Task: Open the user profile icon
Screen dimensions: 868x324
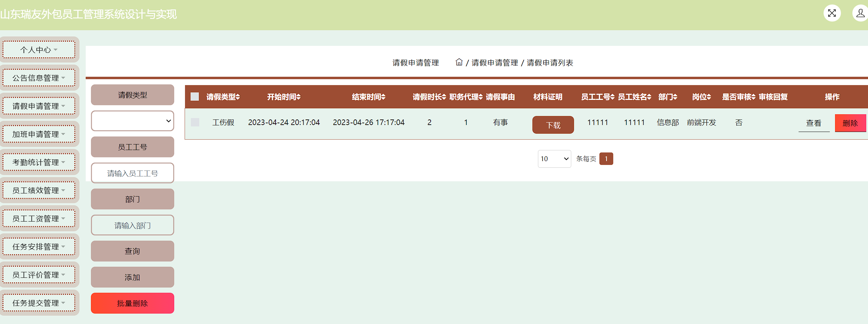Action: pyautogui.click(x=860, y=13)
